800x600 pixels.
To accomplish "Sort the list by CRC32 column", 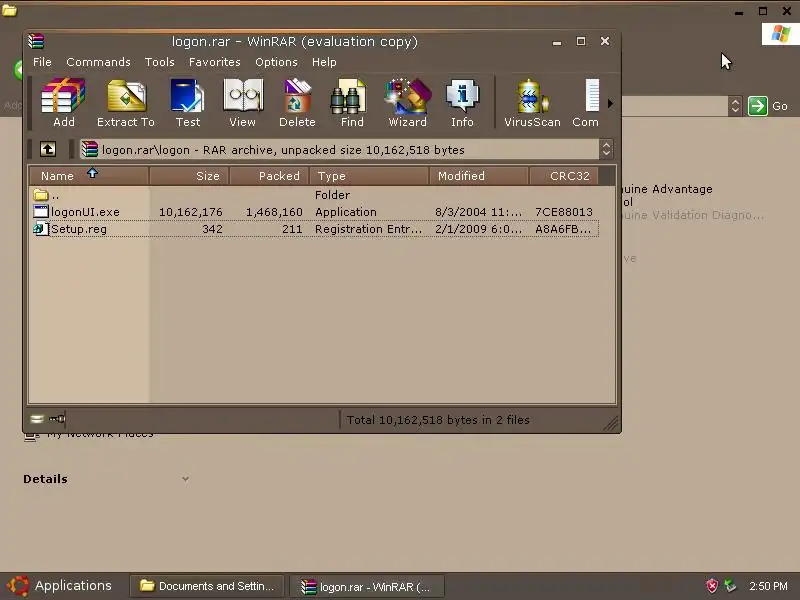I will (x=564, y=176).
